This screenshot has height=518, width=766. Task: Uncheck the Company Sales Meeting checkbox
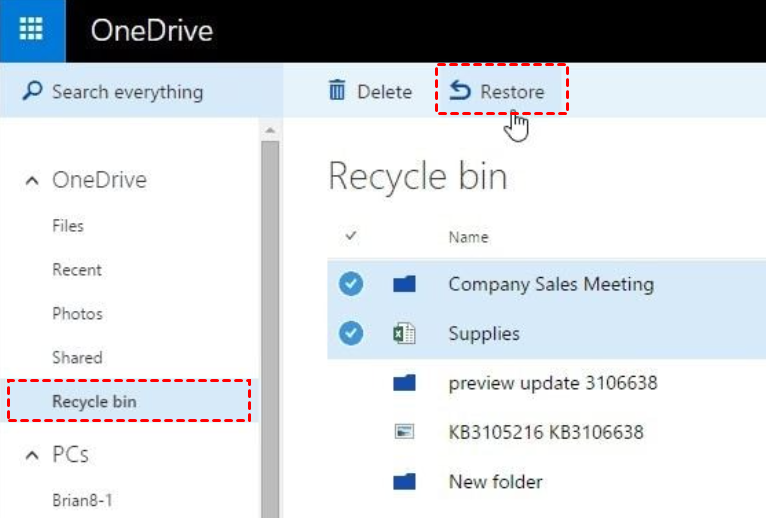coord(351,285)
